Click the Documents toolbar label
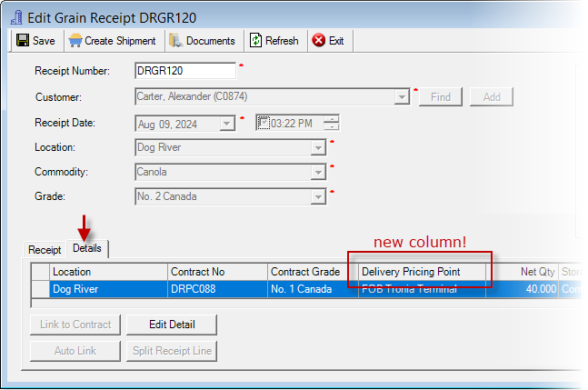The height and width of the screenshot is (390, 588). 210,41
